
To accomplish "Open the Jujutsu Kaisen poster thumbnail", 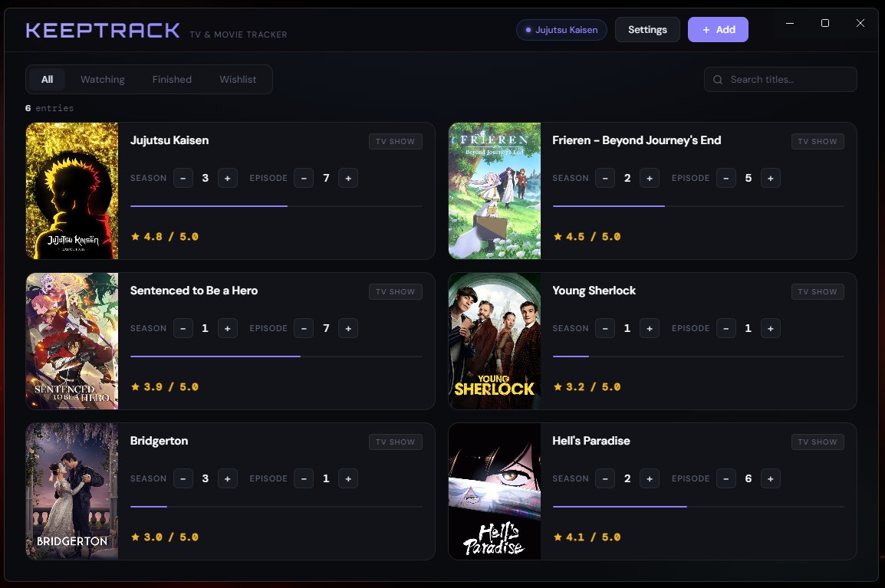I will pyautogui.click(x=72, y=191).
